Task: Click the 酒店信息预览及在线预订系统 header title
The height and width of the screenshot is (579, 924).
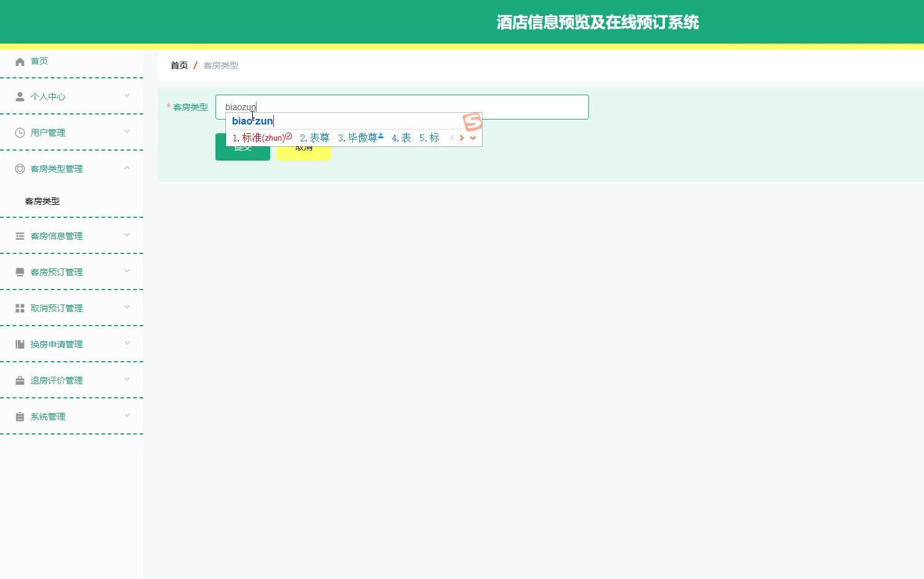Action: click(597, 22)
